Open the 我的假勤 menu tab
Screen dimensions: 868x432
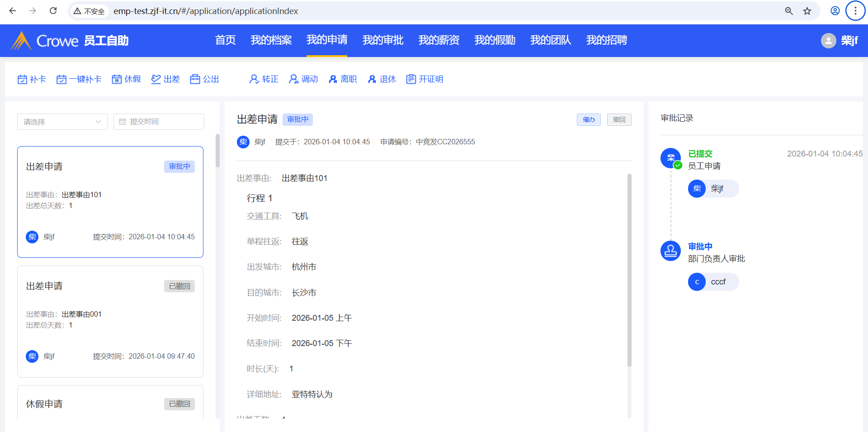(x=495, y=40)
